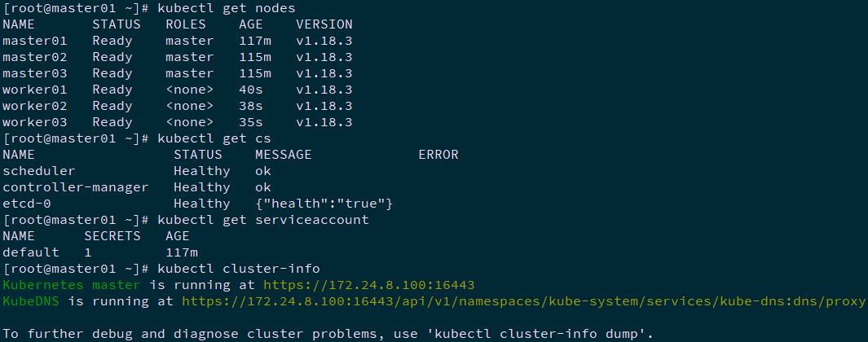This screenshot has width=868, height=342.
Task: Click the worker01 node name
Action: tap(35, 90)
